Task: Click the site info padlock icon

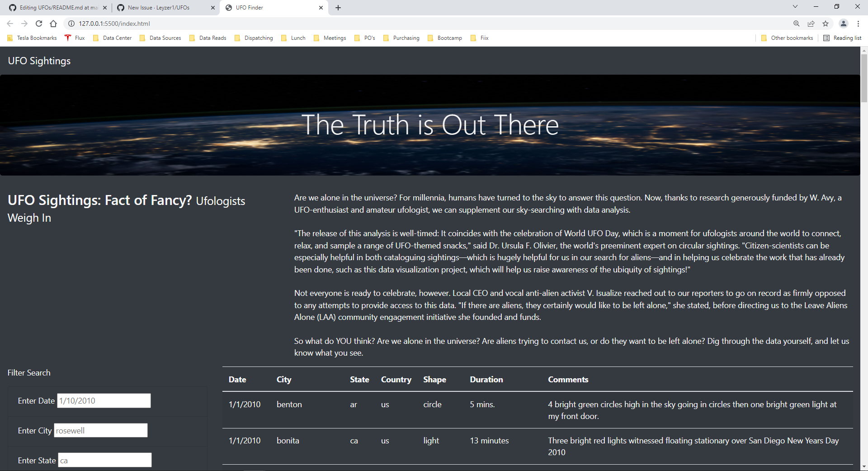Action: coord(71,24)
